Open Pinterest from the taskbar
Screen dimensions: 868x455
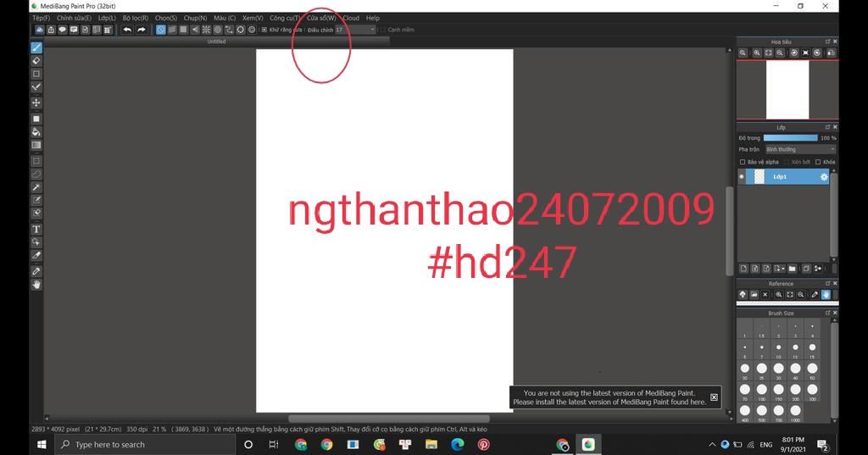coord(483,445)
